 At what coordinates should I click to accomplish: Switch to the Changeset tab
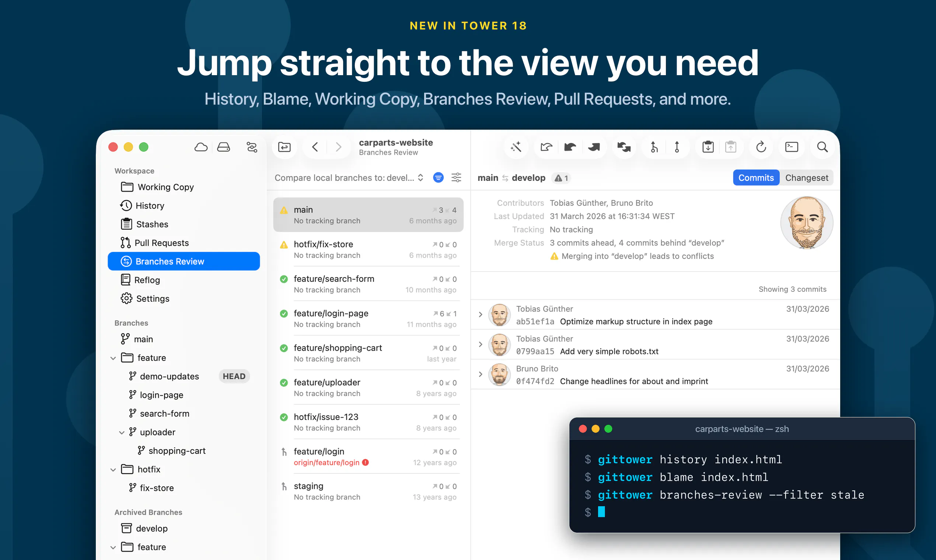coord(807,178)
